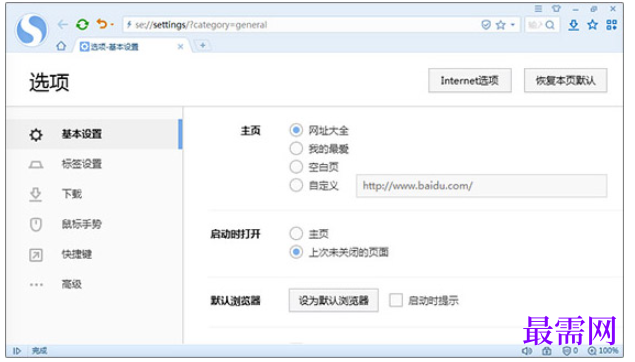Click the mouse icon beside 鼠标手势

point(36,224)
